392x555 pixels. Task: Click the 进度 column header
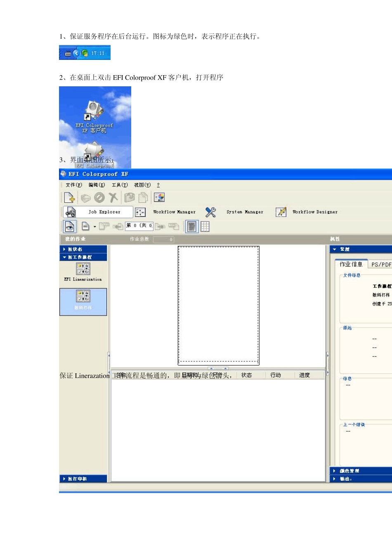tap(305, 375)
